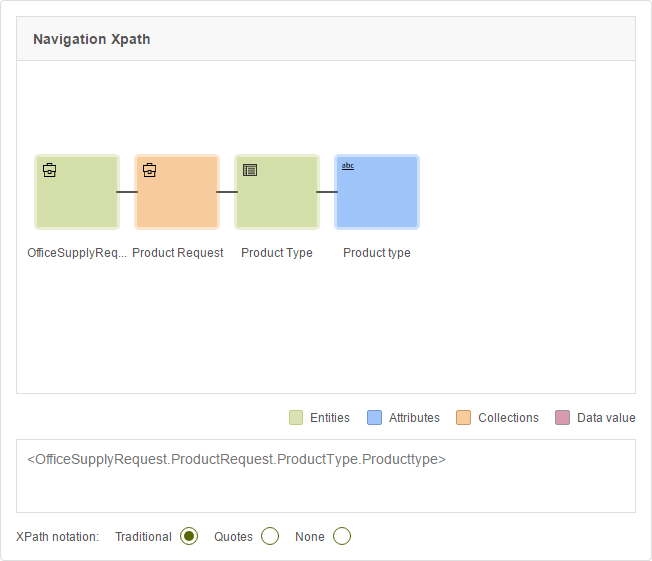Viewport: 652px width, 561px height.
Task: Click the Navigation Xpath panel header
Action: 326,39
